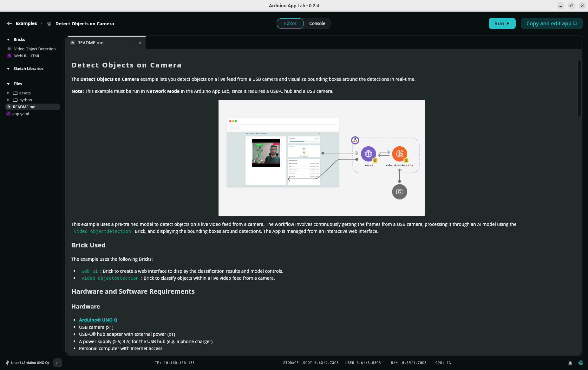Click the video_objectdetection brain icon in diagram

(x=400, y=154)
